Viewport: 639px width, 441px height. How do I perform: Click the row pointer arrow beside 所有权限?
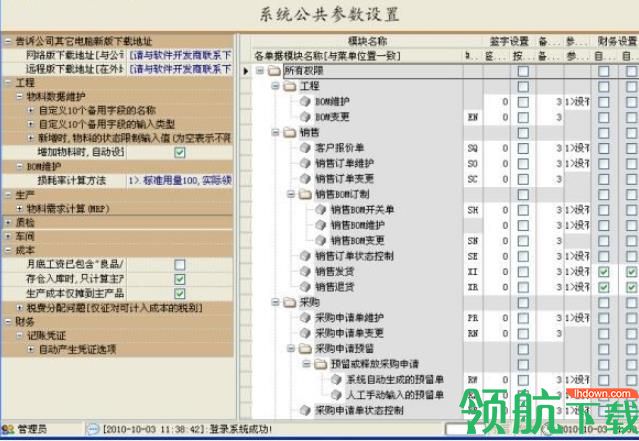pos(246,71)
